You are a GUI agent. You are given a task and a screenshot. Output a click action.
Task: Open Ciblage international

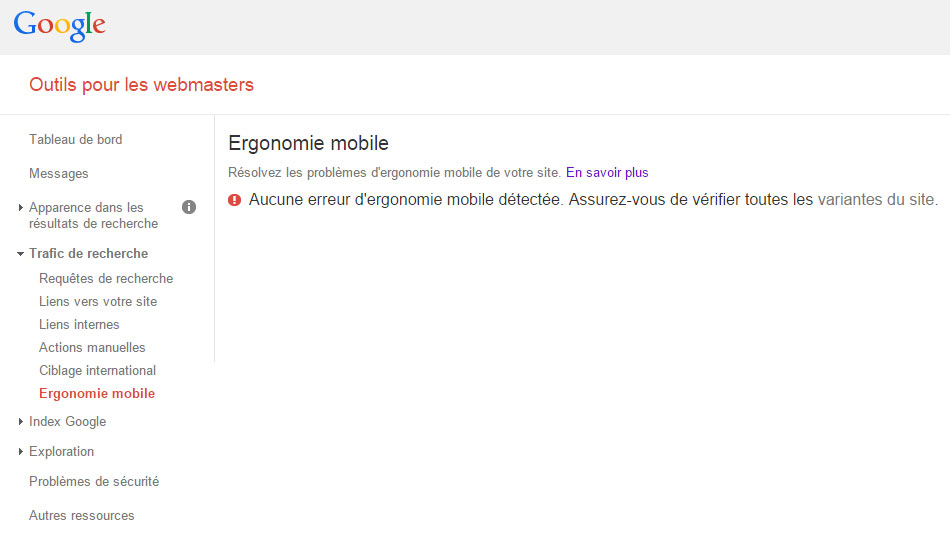(98, 370)
